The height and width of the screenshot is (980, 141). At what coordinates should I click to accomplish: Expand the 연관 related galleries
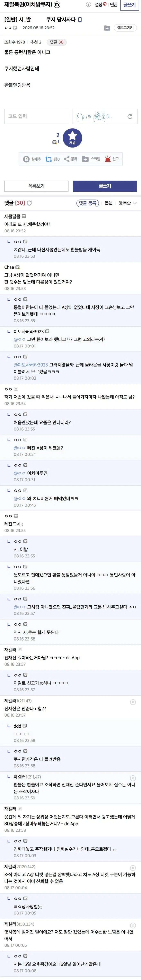[114, 4]
